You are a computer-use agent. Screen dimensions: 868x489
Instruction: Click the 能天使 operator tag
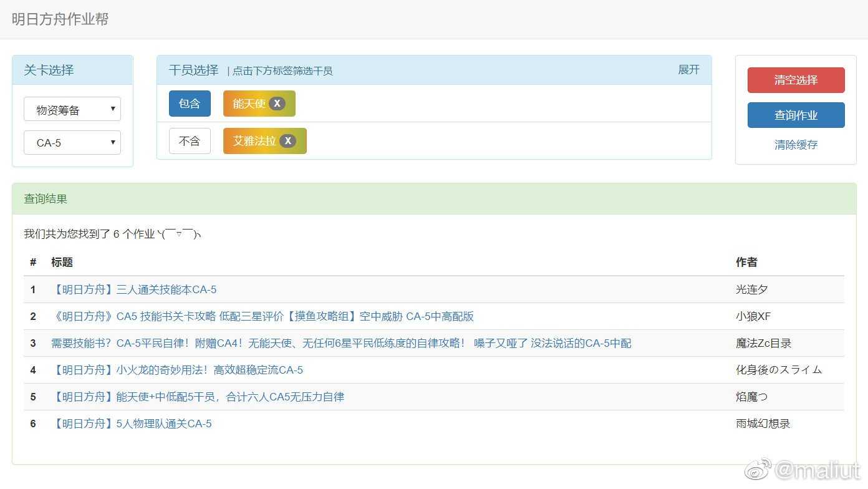(x=248, y=104)
